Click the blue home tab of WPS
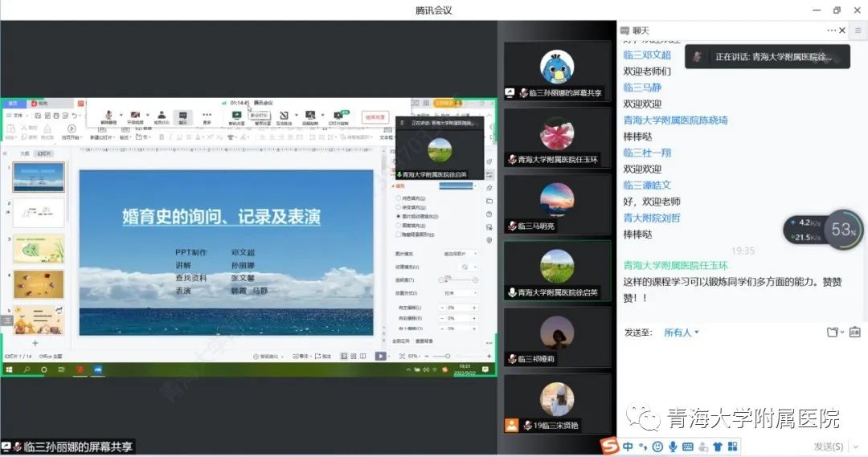 14,104
